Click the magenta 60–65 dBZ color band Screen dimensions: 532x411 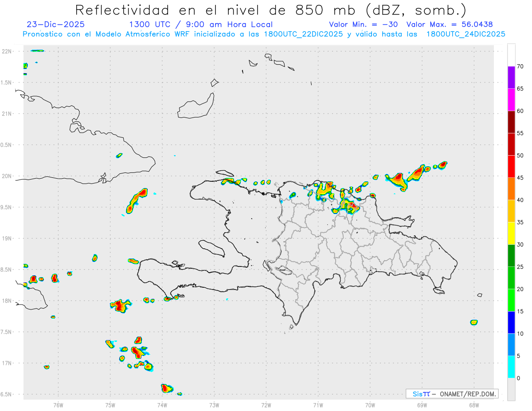click(x=511, y=99)
